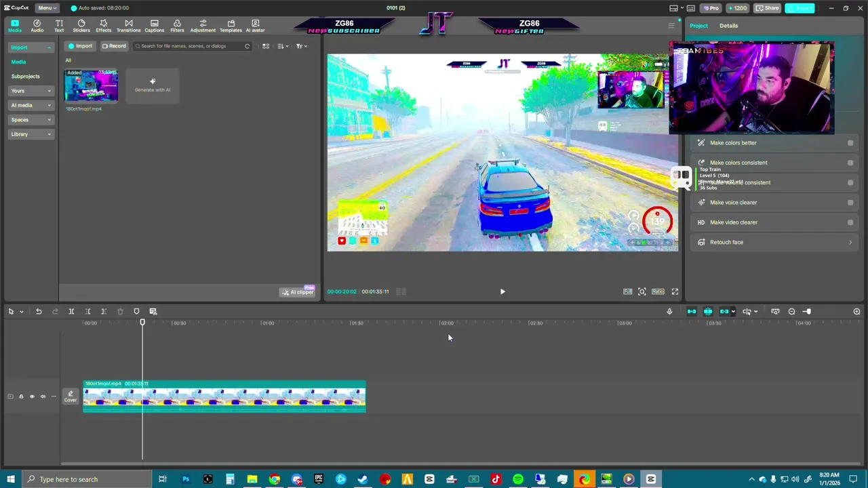Viewport: 868px width, 488px height.
Task: Open the Effects panel
Action: pyautogui.click(x=103, y=26)
